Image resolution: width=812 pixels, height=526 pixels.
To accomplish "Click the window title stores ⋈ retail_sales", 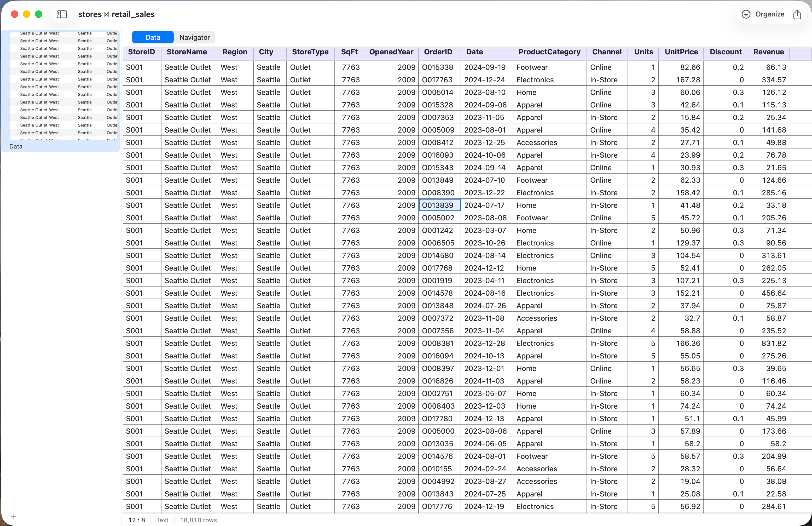I will click(116, 14).
